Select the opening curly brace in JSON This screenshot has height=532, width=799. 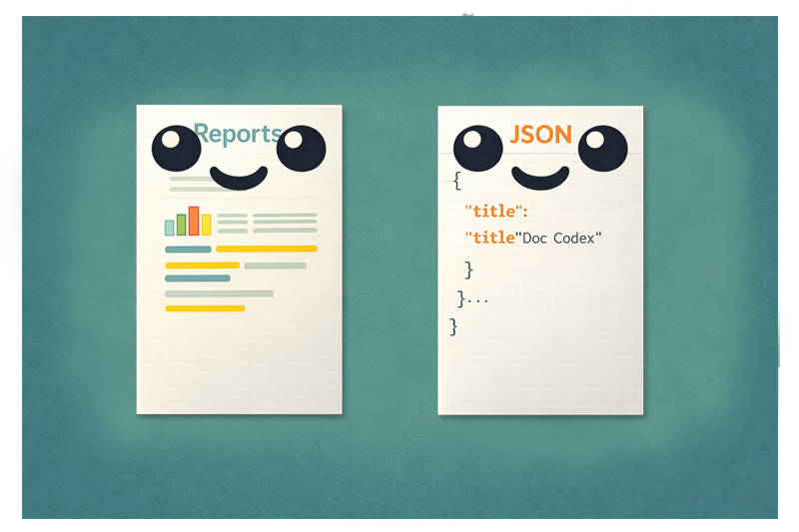(x=456, y=181)
